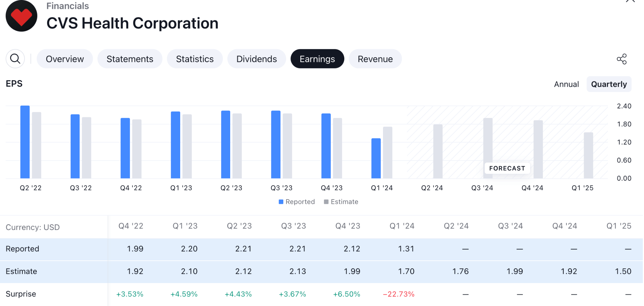Select the Quarterly period toggle
Screen dimensions: 644x306
pyautogui.click(x=608, y=84)
